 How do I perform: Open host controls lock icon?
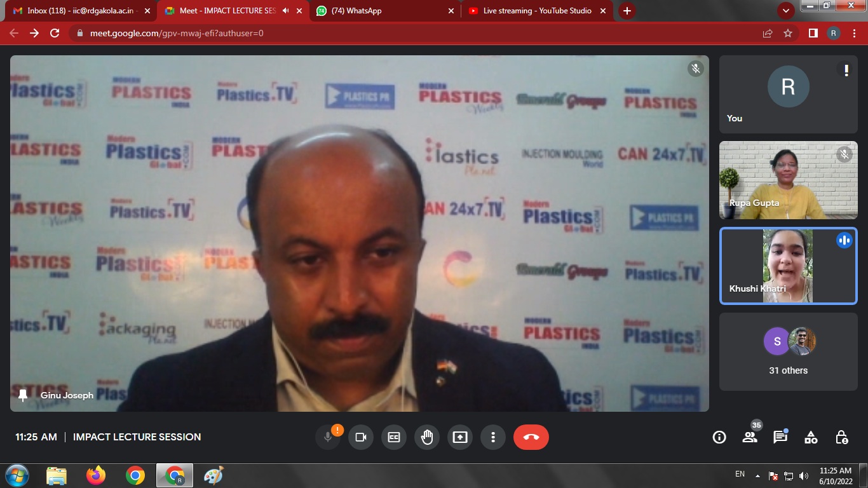pyautogui.click(x=841, y=437)
